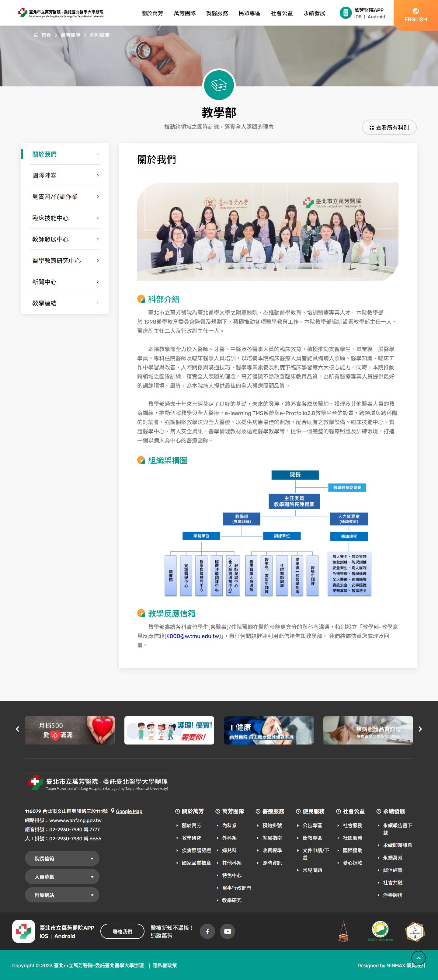This screenshot has width=438, height=980.
Task: Click 萬芳團隊 breadcrumb link
Action: [x=70, y=35]
